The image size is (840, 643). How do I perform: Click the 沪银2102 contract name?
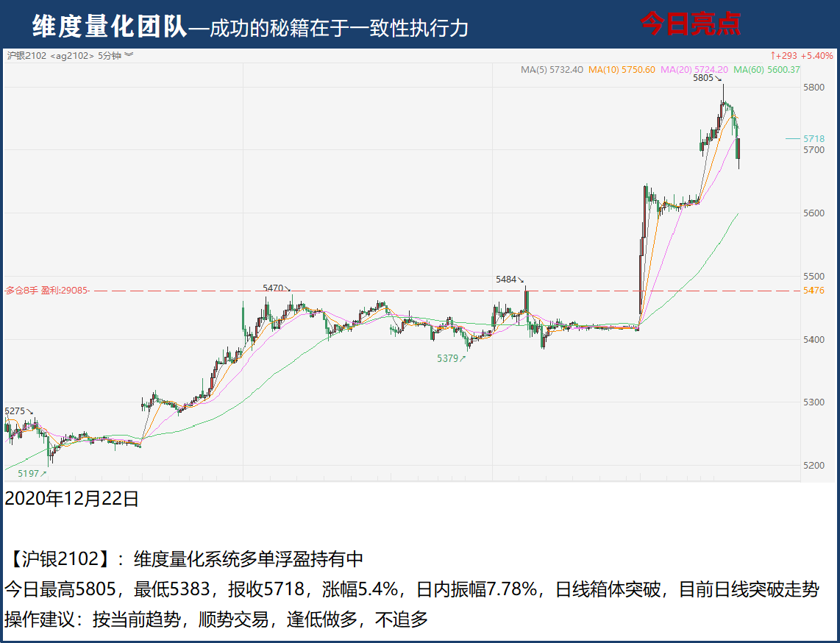coord(26,55)
